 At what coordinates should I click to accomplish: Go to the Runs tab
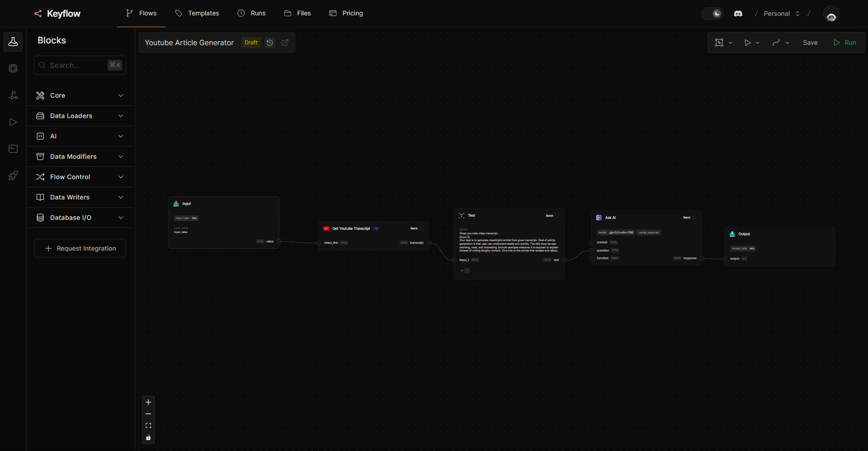[x=251, y=13]
